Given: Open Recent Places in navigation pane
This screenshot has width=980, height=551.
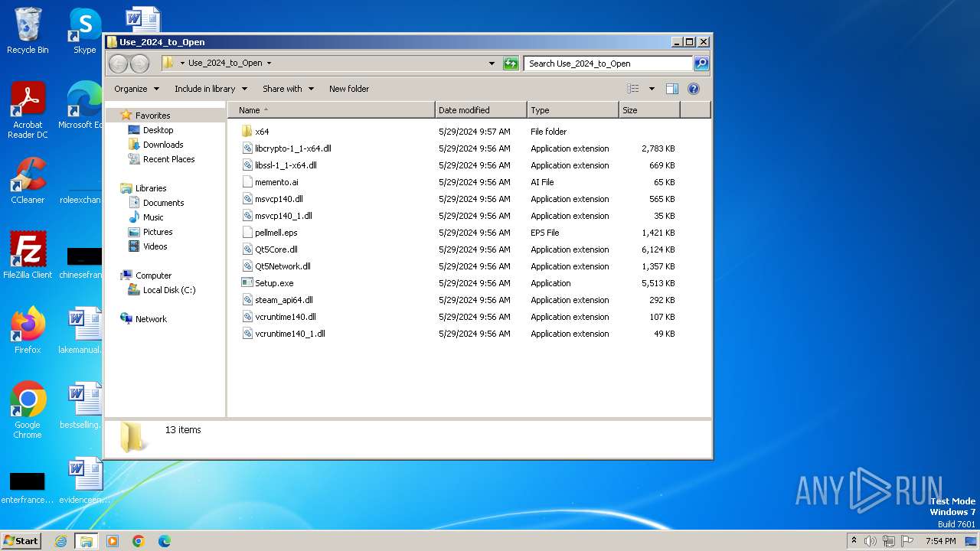Looking at the screenshot, I should (168, 159).
